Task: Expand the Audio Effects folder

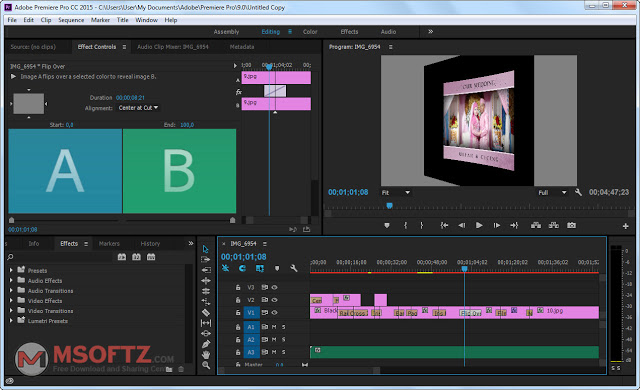Action: (x=11, y=280)
